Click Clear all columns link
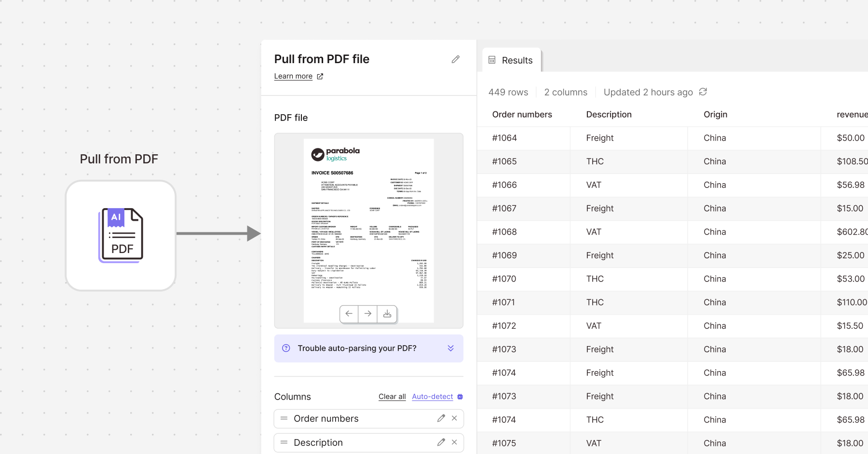This screenshot has width=868, height=454. tap(392, 397)
